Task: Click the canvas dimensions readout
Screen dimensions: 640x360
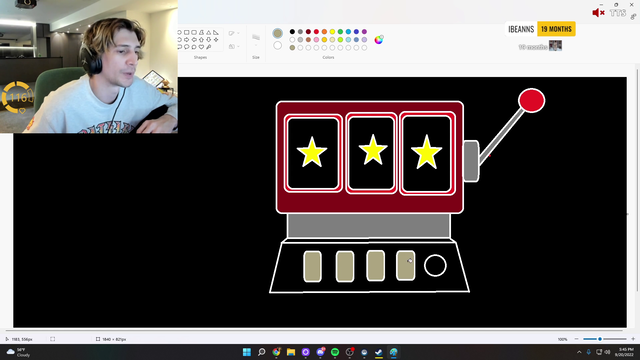Action: point(111,339)
